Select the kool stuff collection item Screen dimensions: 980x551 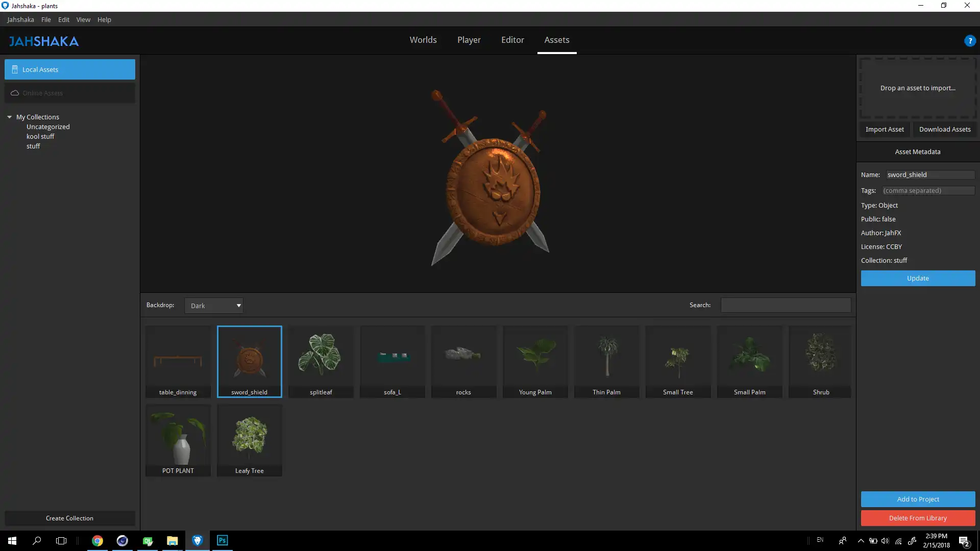tap(40, 136)
